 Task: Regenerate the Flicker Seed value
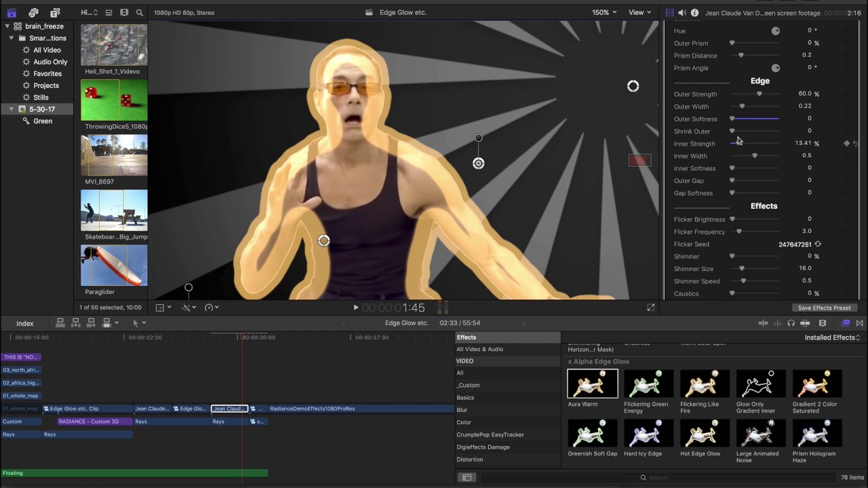(818, 244)
